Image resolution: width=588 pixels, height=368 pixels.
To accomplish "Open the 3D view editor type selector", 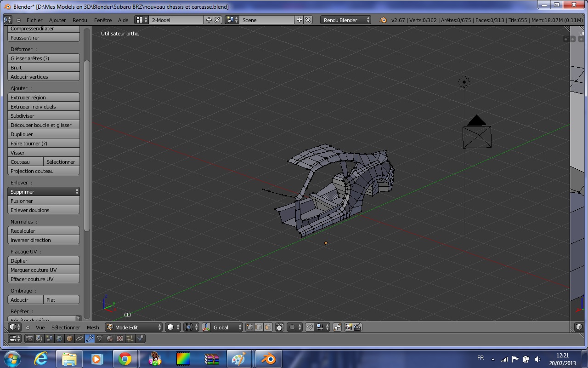I will [15, 327].
